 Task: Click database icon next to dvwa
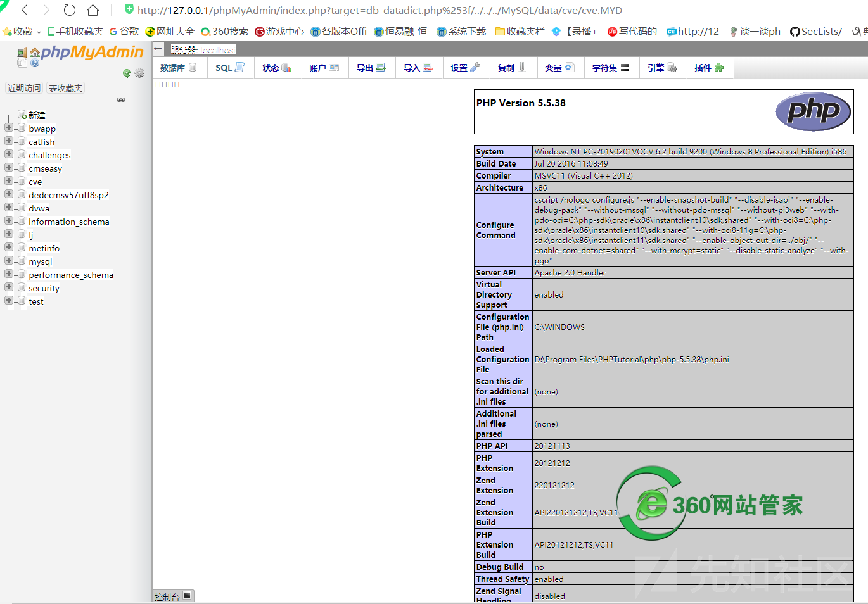[22, 208]
